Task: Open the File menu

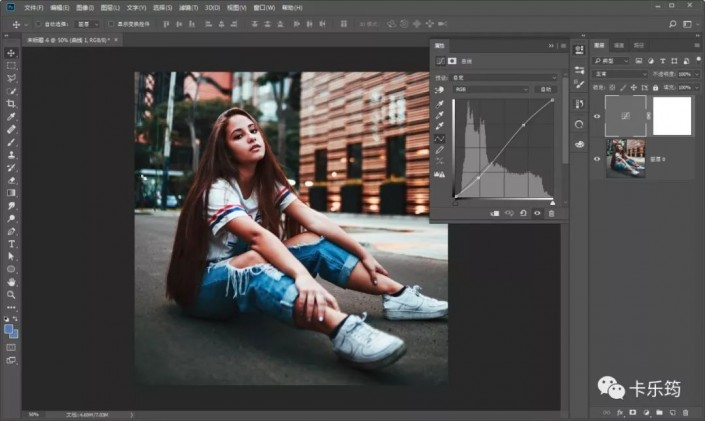Action: 34,8
